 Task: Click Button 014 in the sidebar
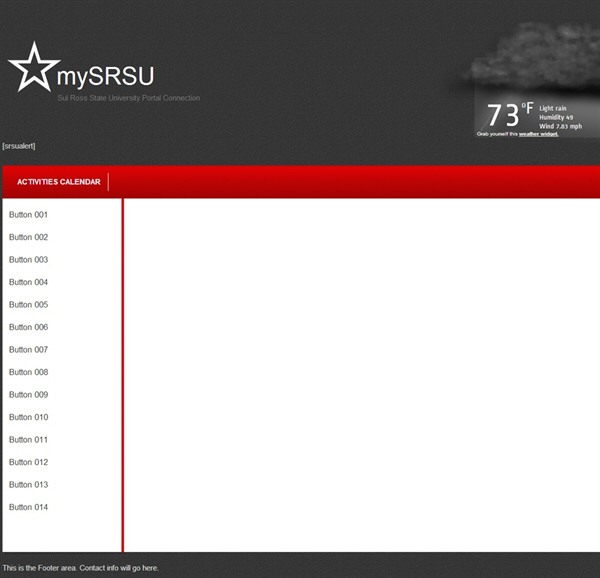click(28, 508)
